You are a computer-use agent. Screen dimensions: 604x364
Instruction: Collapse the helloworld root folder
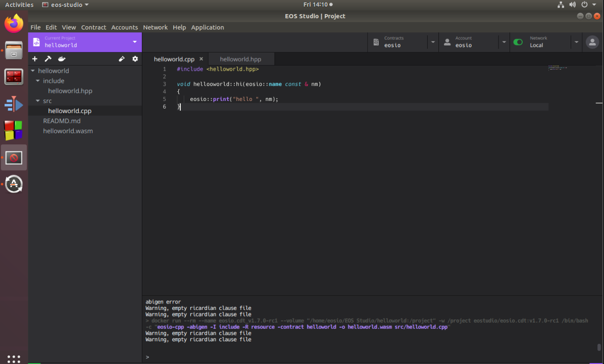(x=33, y=71)
